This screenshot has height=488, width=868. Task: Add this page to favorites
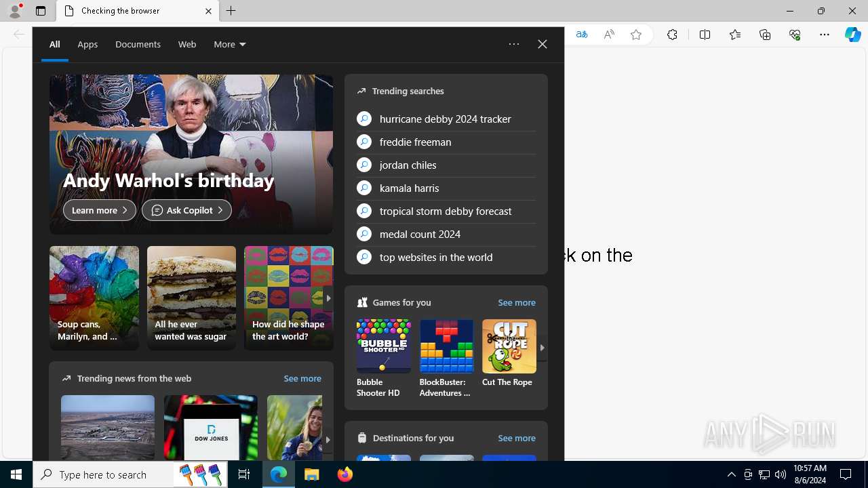(x=636, y=35)
